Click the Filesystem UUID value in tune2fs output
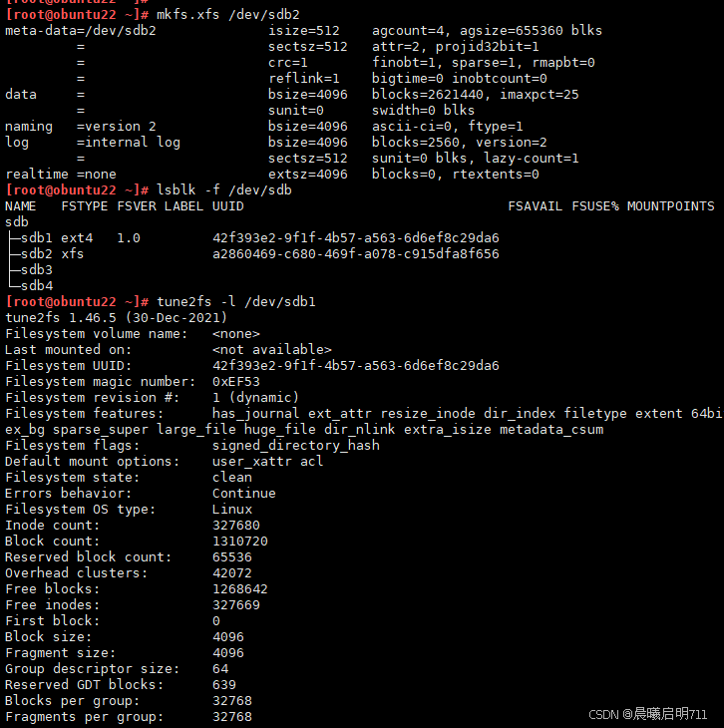The image size is (724, 728). (356, 366)
